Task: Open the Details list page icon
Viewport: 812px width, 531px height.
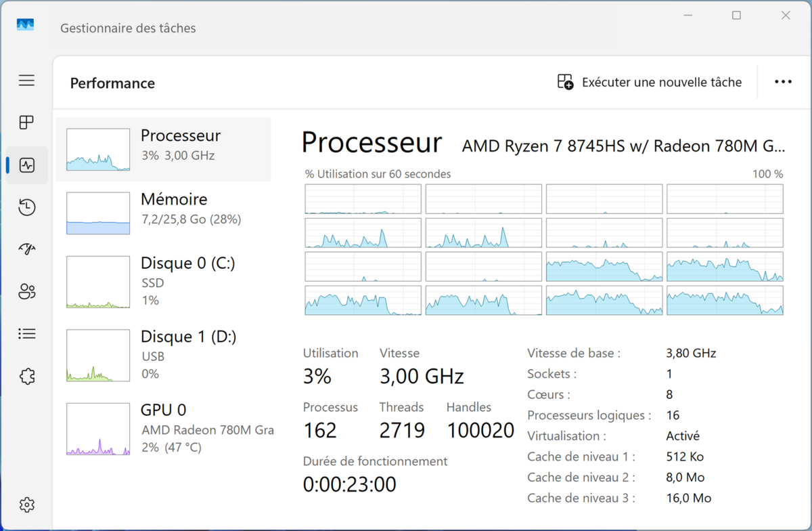Action: [x=27, y=334]
